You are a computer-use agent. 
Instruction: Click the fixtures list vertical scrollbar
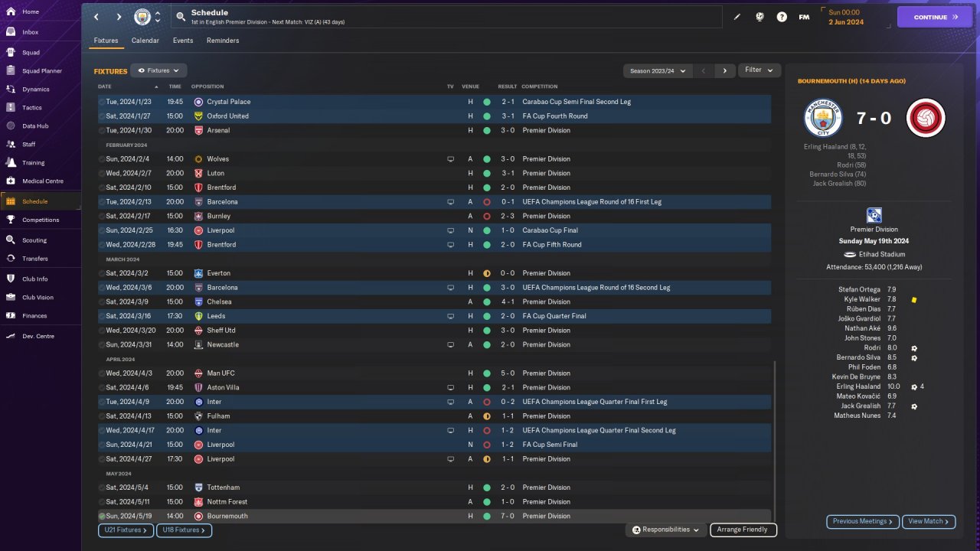[x=775, y=440]
